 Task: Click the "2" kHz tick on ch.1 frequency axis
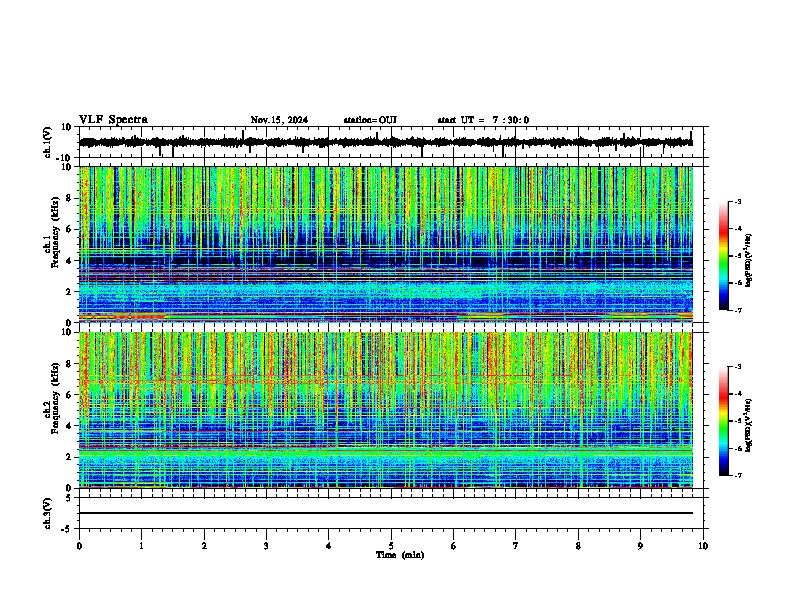[x=69, y=291]
